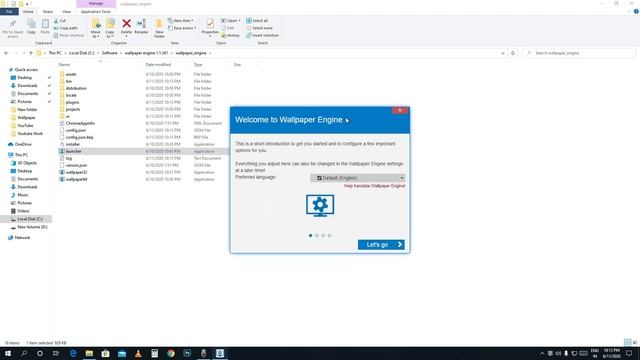Viewport: 640px width, 360px height.
Task: Expand the Easy access dropdown
Action: coord(182,28)
